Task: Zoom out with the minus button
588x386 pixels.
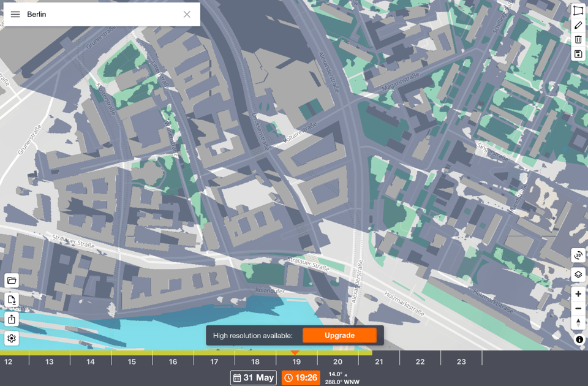Action: click(x=578, y=309)
